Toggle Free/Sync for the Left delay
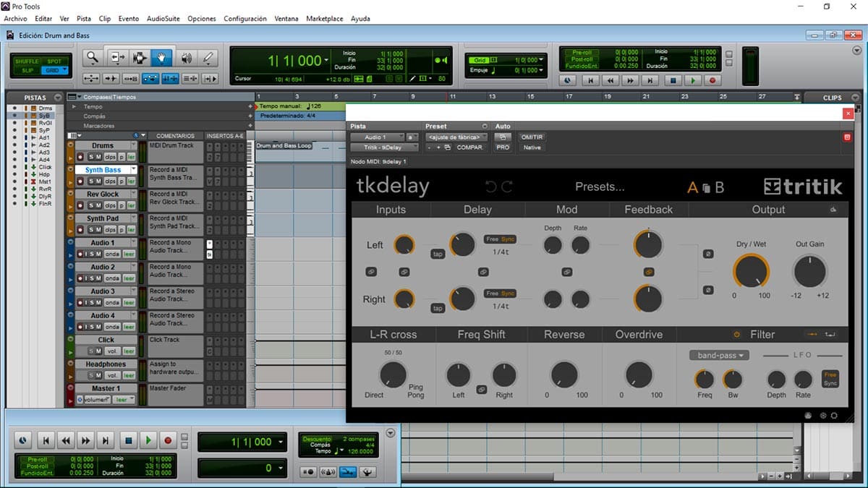868x488 pixels. [x=501, y=239]
